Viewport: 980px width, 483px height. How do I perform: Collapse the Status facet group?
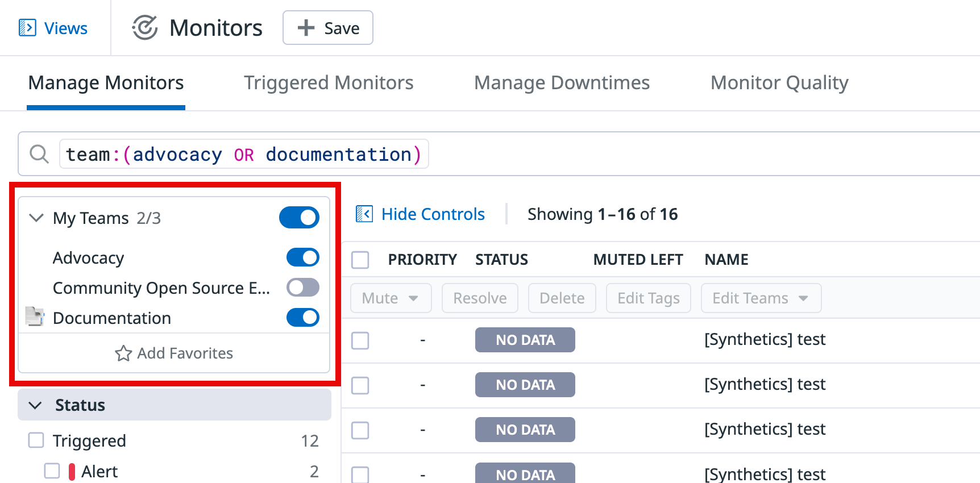coord(35,405)
